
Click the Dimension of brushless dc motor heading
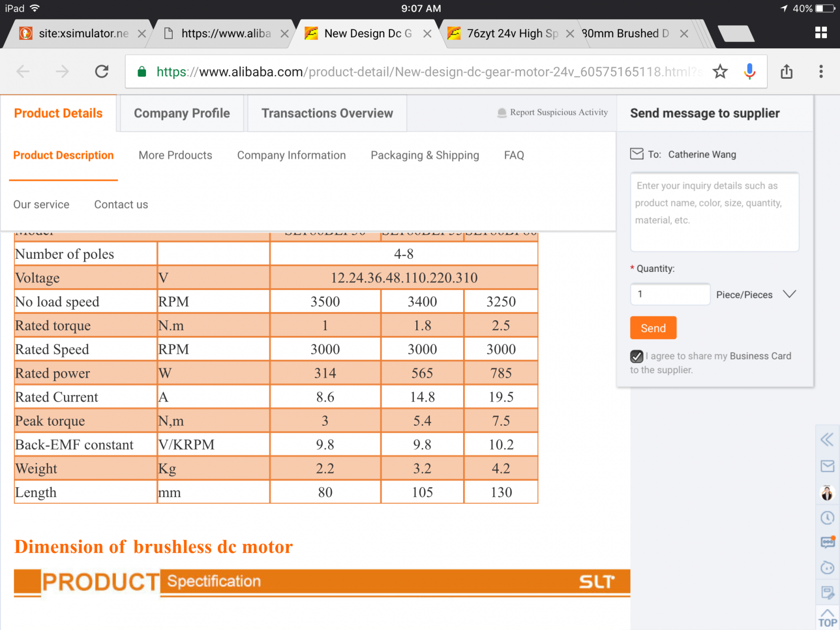coord(153,547)
